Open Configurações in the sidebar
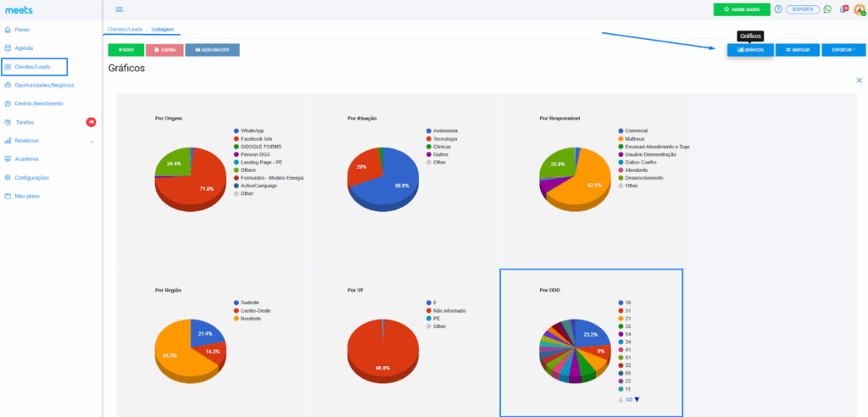The width and height of the screenshot is (868, 417). [31, 177]
